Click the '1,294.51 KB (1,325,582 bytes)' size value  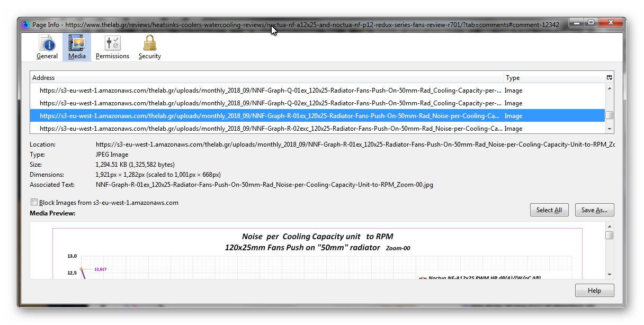135,165
